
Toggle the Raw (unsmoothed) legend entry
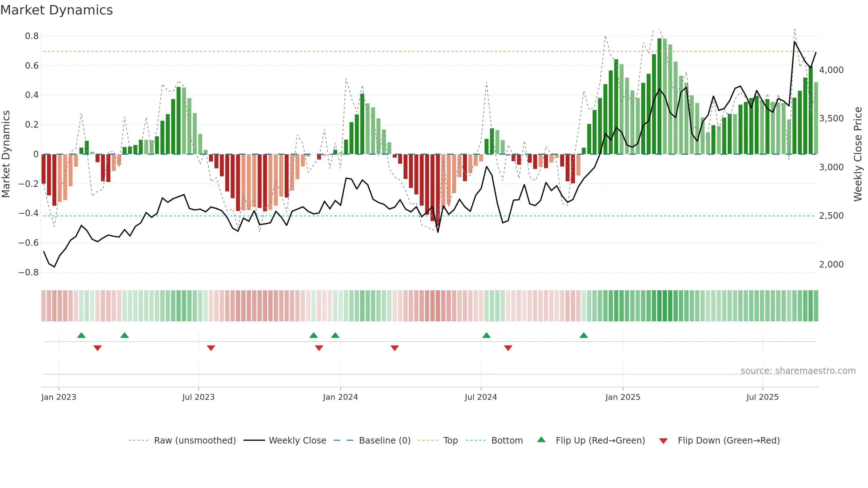(x=182, y=440)
